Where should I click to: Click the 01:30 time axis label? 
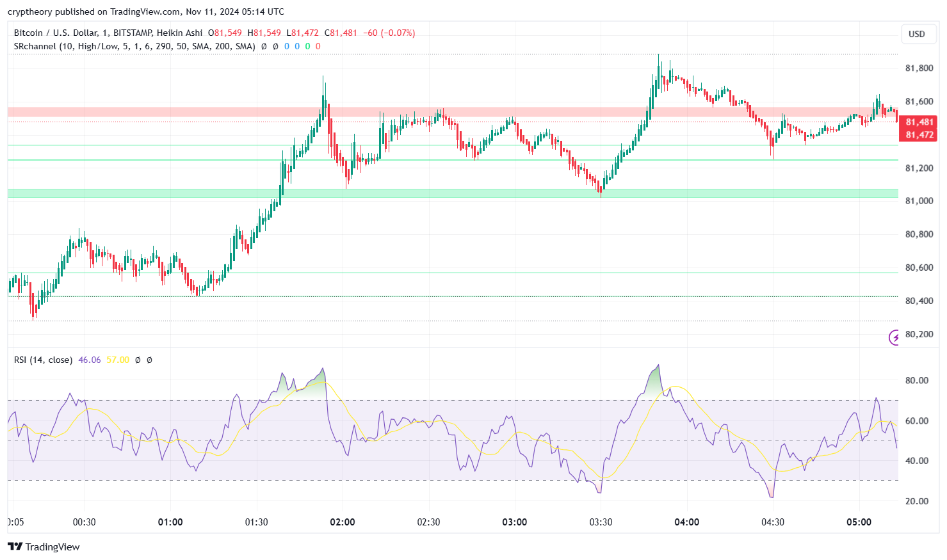tap(256, 522)
